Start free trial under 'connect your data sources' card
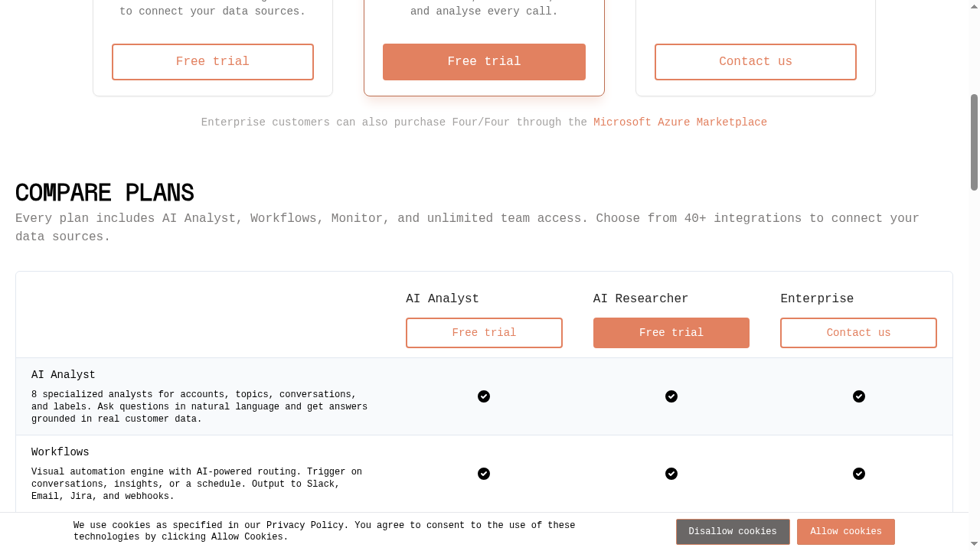Viewport: 980px width, 551px height. tap(213, 62)
